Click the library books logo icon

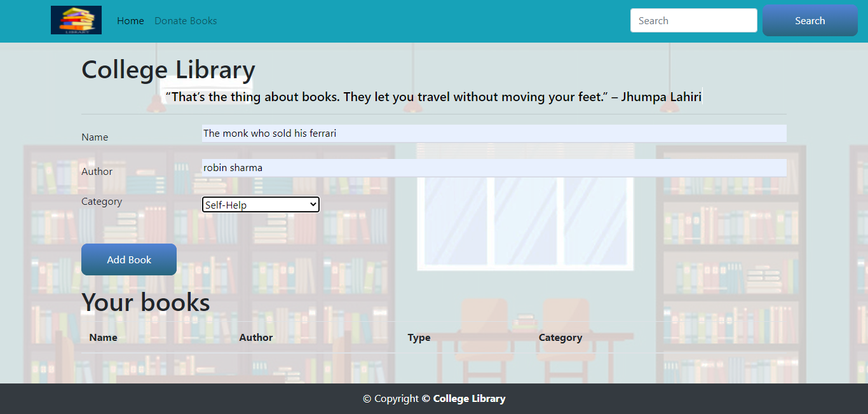tap(76, 20)
